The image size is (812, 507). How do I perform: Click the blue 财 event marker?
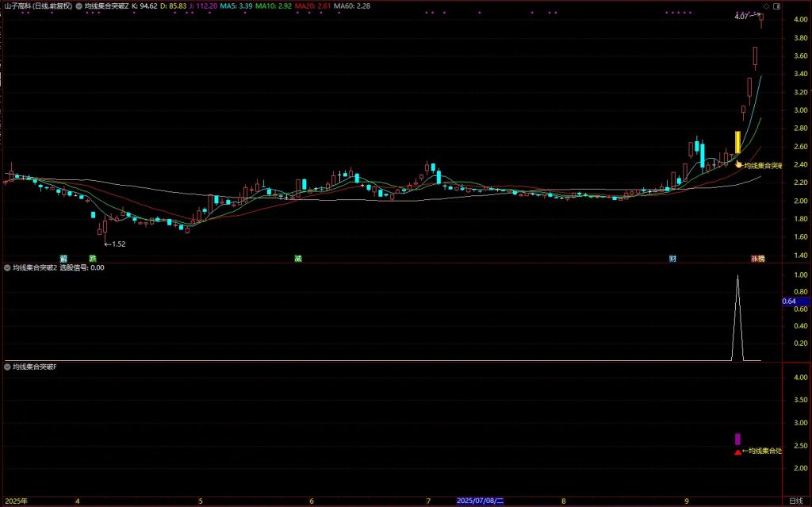(x=672, y=258)
